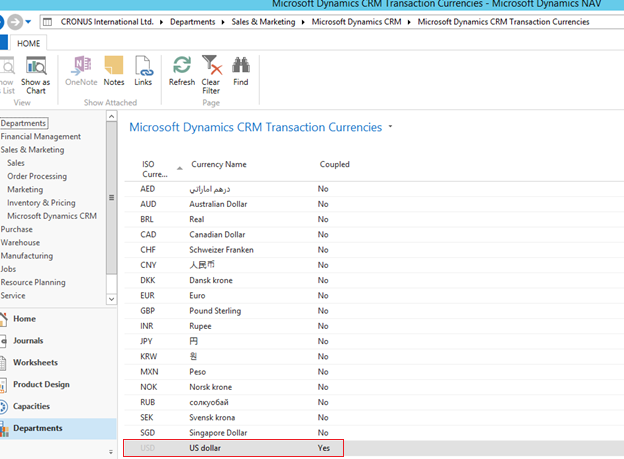Expand Departments breadcrumb arrow
The image size is (624, 459).
click(x=222, y=22)
